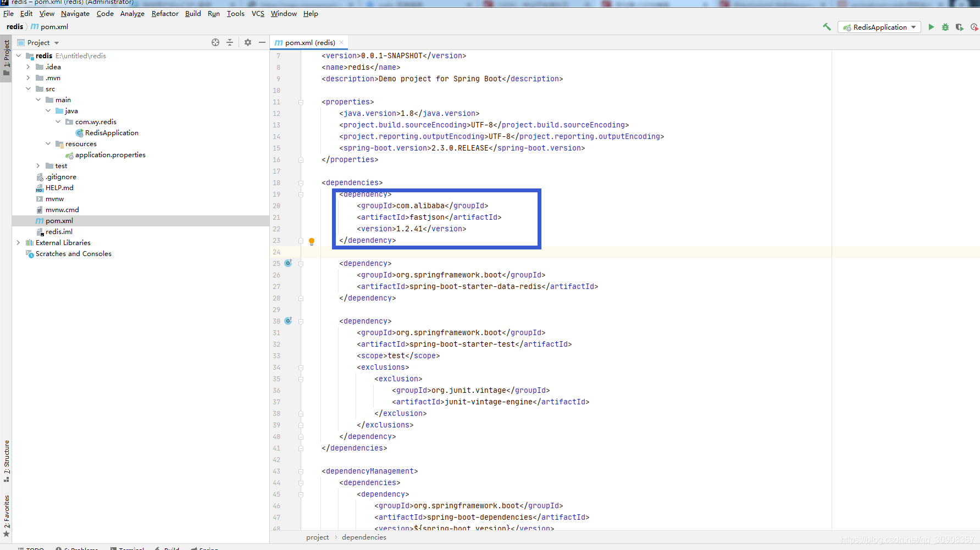Viewport: 980px width, 550px height.
Task: Expand External Libraries node
Action: pos(19,242)
